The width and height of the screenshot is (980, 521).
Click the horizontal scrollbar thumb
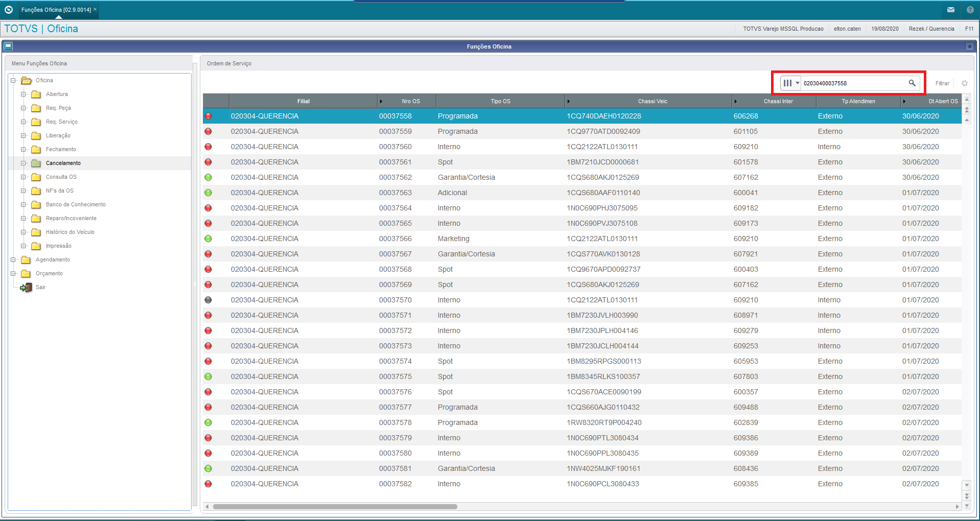(335, 507)
